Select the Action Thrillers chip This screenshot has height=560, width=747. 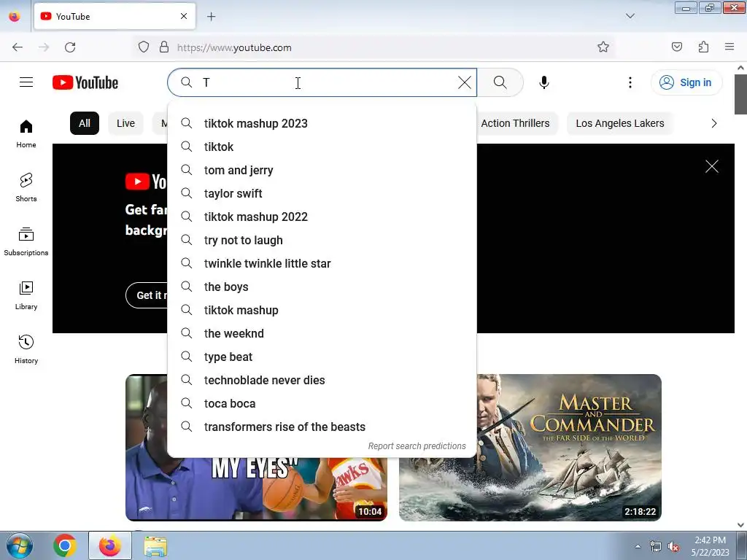click(x=515, y=123)
